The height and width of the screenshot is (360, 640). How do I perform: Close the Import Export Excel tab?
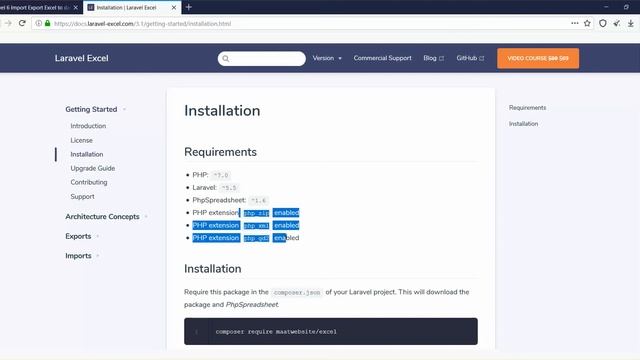click(76, 7)
